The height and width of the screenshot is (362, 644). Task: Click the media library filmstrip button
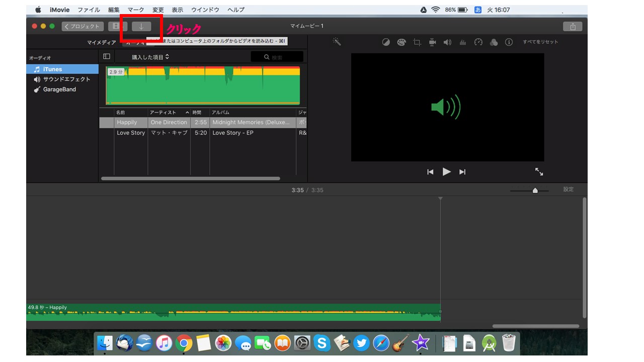(x=117, y=27)
